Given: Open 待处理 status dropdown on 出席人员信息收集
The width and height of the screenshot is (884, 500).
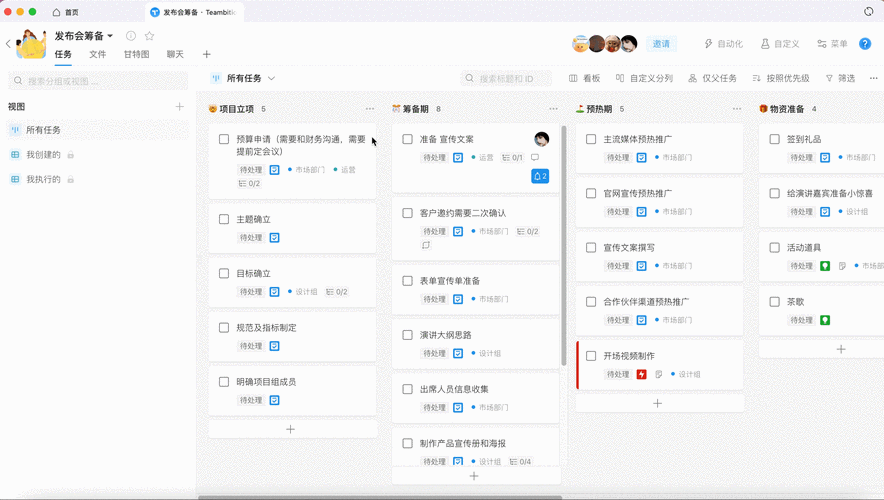Looking at the screenshot, I should point(434,408).
